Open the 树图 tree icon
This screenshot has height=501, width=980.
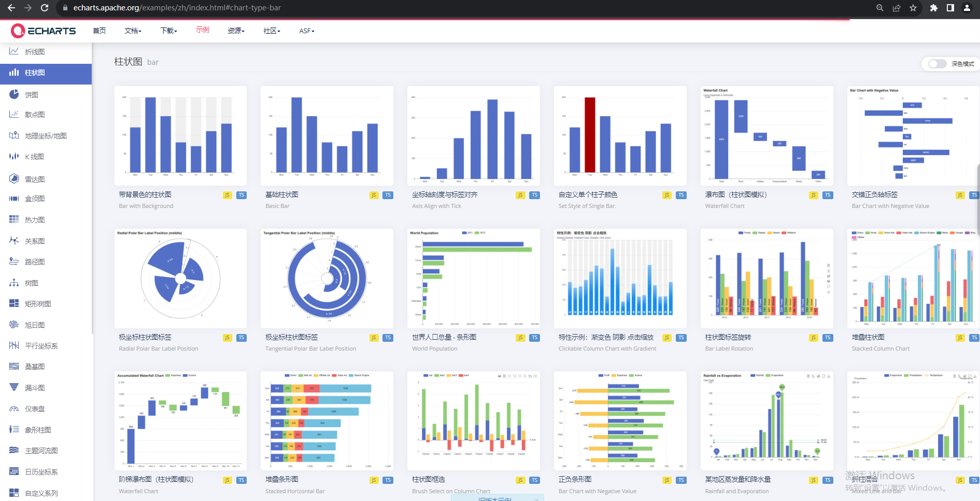click(14, 283)
